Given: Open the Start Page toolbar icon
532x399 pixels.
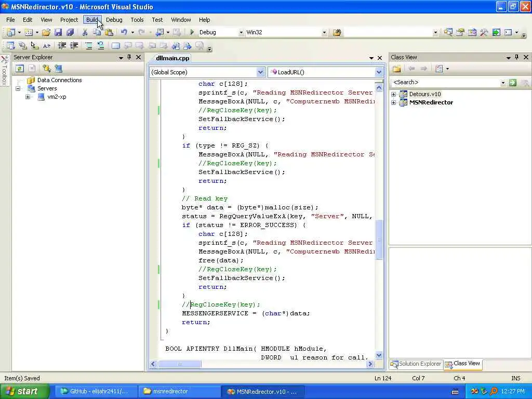Looking at the screenshot, I should 496,32.
